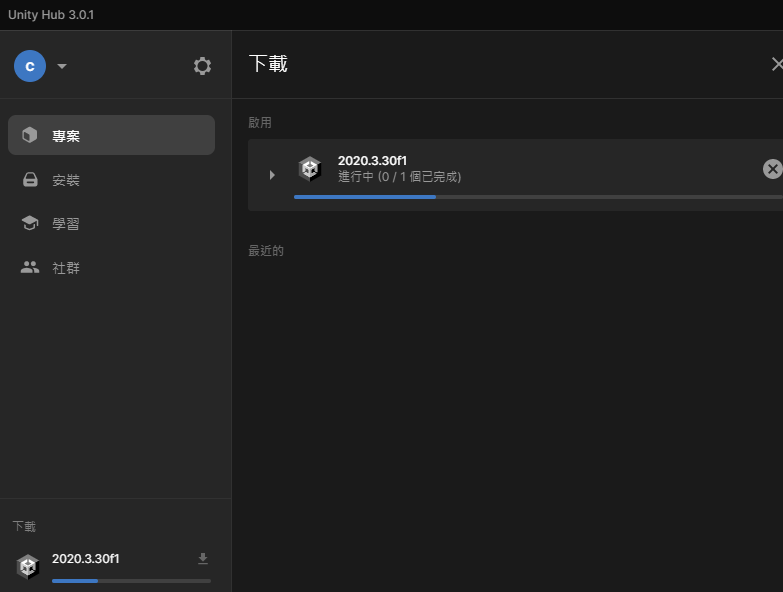Click Unity icon in active download row
This screenshot has height=592, width=783.
(x=310, y=169)
